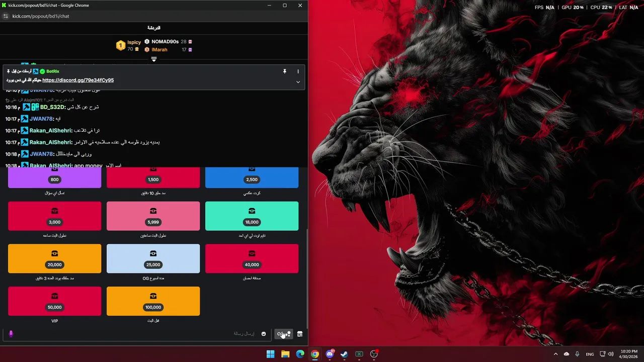Click the OneDrive cloud tray icon
The height and width of the screenshot is (362, 644).
[x=567, y=354]
